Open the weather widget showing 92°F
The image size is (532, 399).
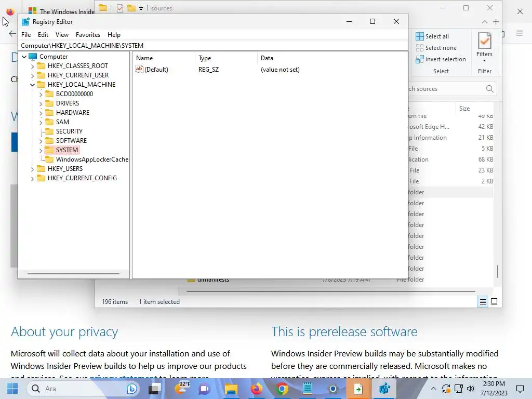click(x=182, y=388)
